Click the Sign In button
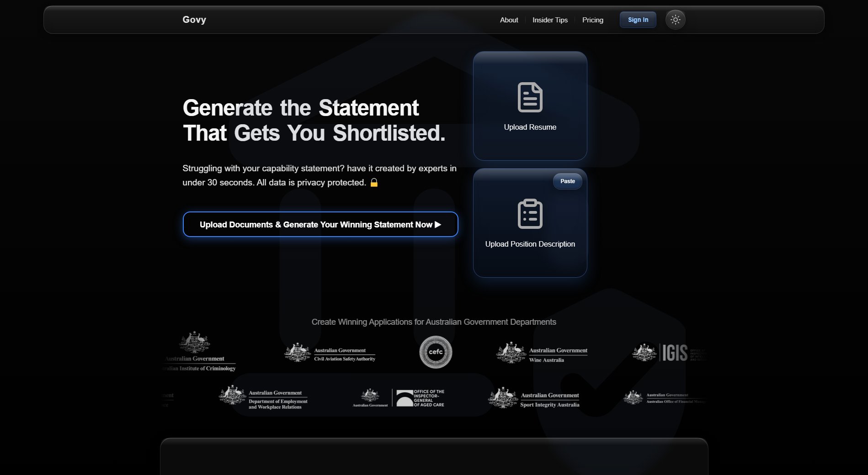 tap(638, 20)
